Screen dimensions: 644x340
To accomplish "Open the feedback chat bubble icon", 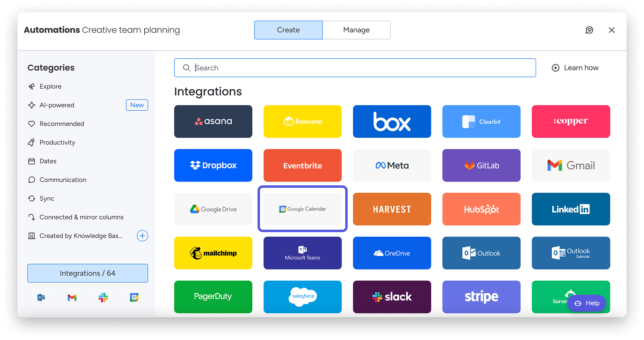I will [589, 30].
